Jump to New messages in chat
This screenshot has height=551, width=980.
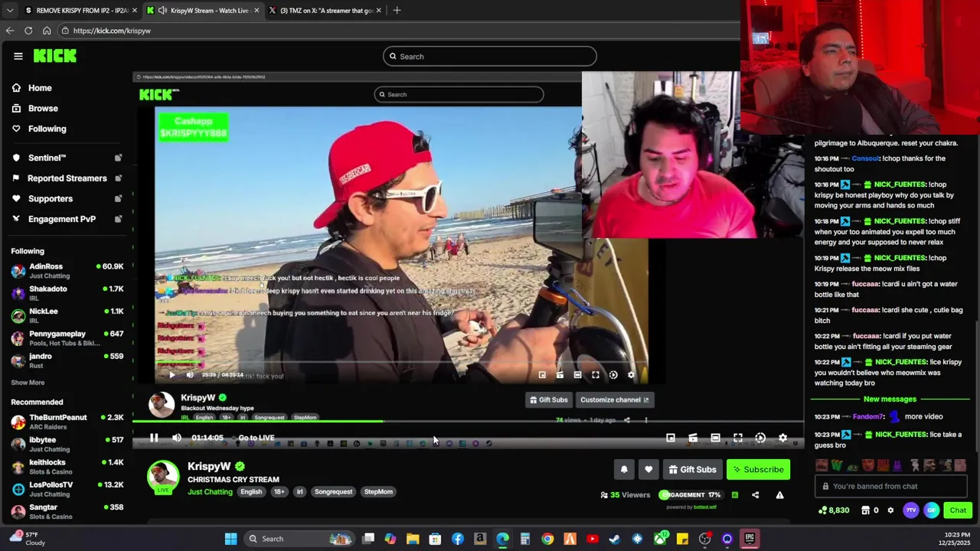click(x=890, y=399)
